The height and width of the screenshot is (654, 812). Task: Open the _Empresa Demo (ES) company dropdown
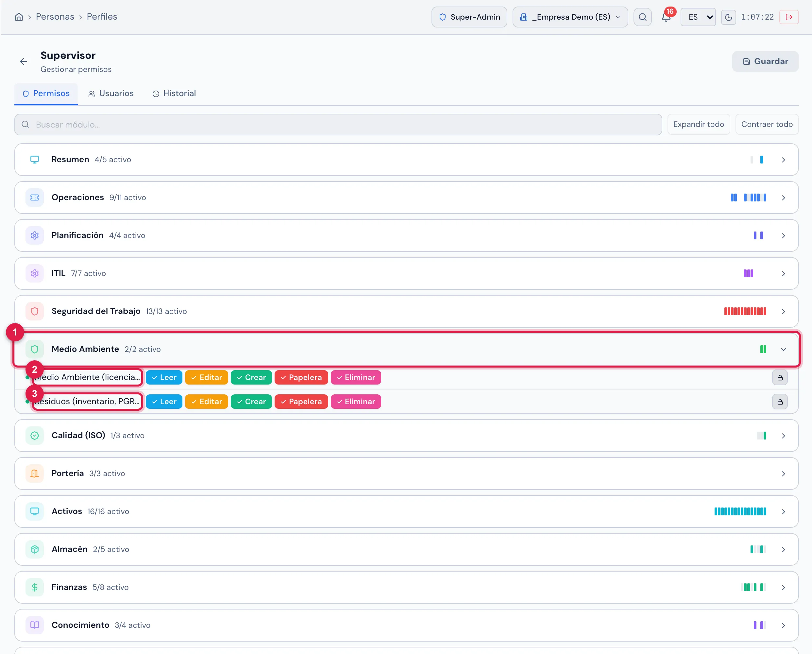(x=570, y=17)
